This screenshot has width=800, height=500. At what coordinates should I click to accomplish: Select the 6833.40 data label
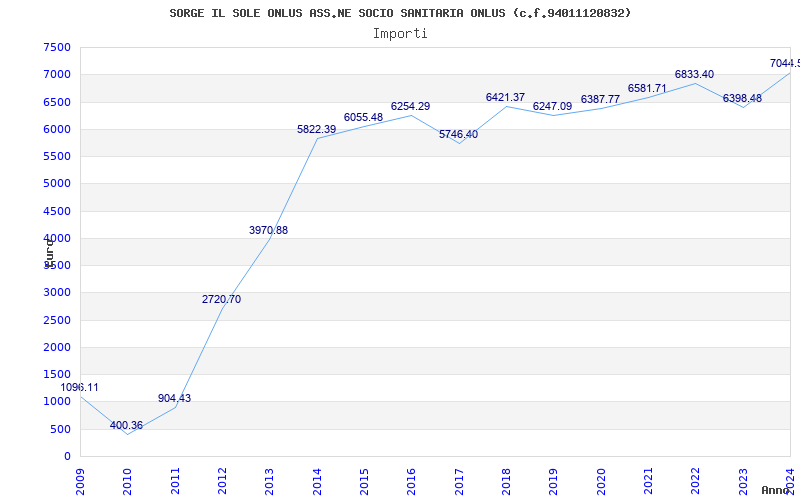point(694,74)
